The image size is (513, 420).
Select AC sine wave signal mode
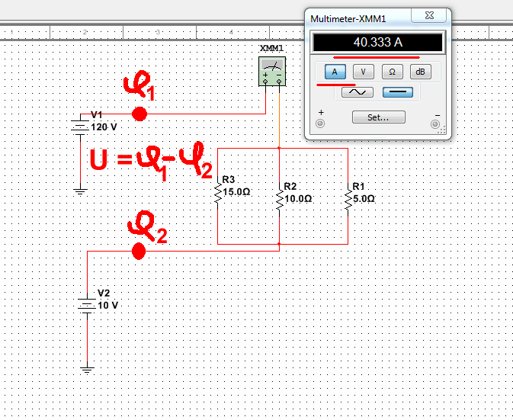[357, 92]
